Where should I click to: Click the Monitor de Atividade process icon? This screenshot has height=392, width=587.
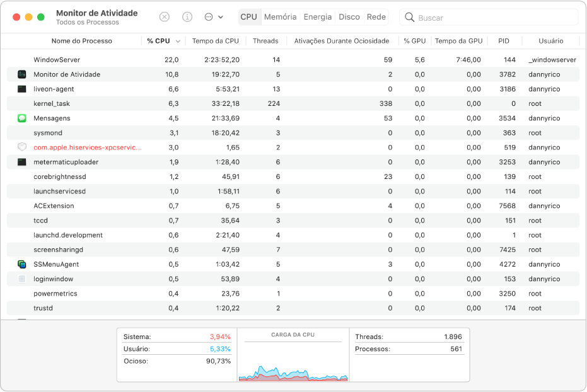click(22, 74)
